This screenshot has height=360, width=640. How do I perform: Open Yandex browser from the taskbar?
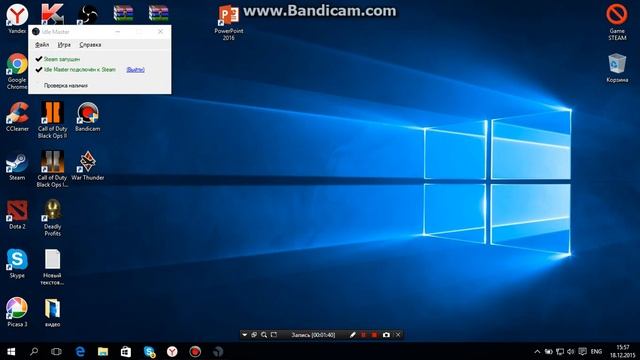[x=172, y=351]
